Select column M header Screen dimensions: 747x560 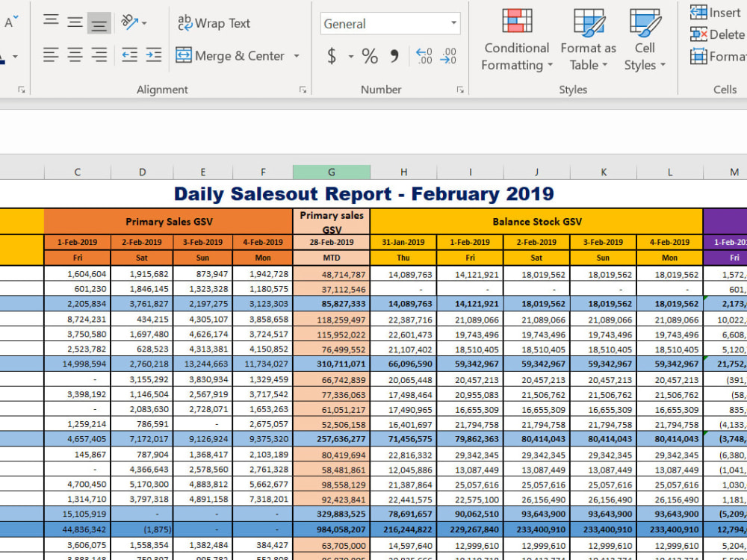click(725, 172)
